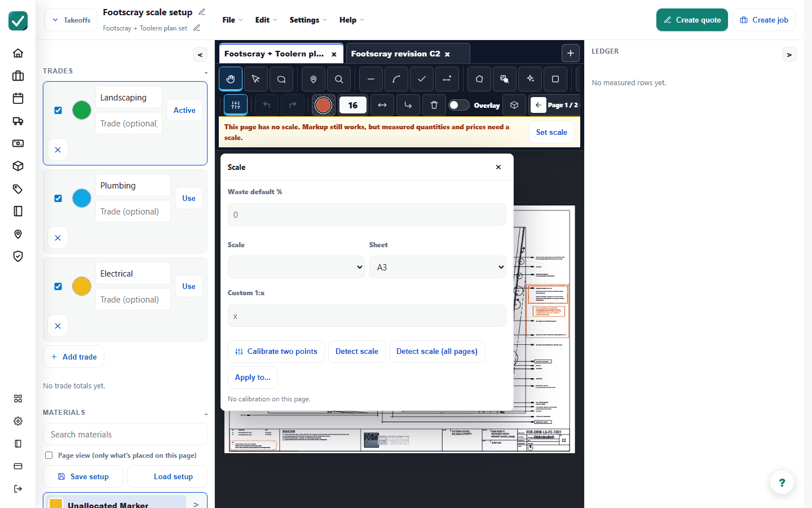The width and height of the screenshot is (812, 508).
Task: Edit the Footscray scale setup title pencil
Action: (x=202, y=12)
